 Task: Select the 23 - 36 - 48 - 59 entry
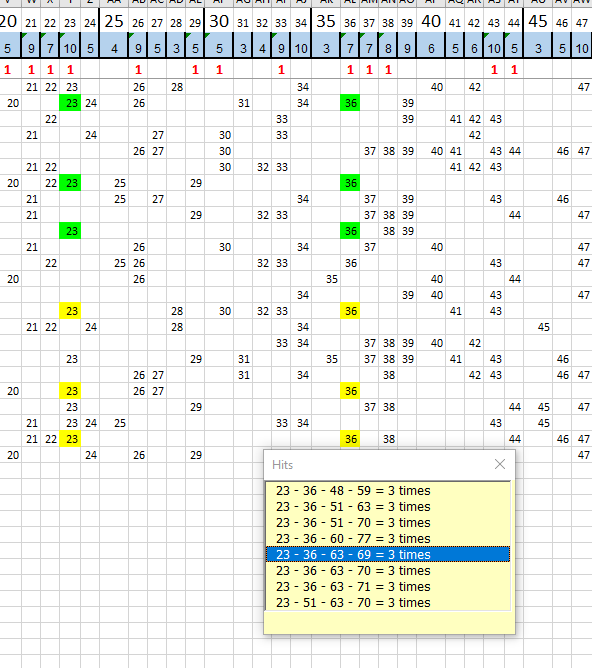coord(388,491)
